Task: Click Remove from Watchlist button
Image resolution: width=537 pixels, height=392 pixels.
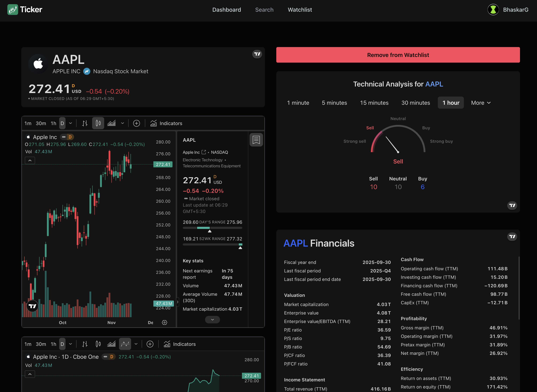Action: (398, 55)
